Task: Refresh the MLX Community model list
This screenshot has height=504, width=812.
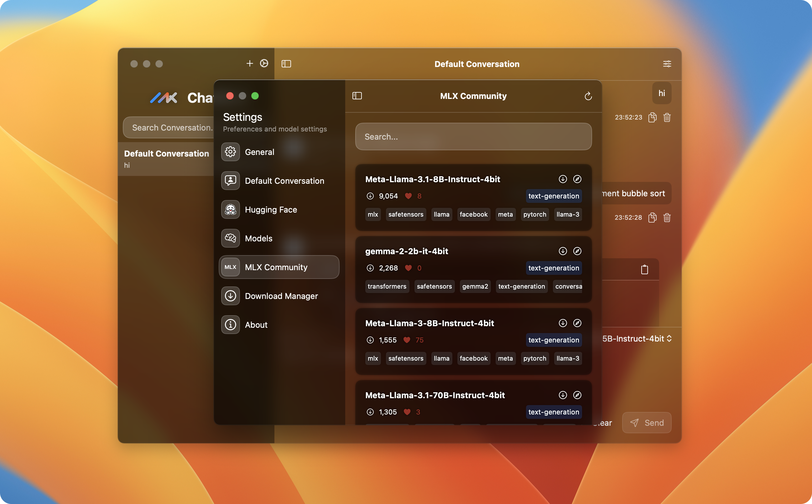Action: click(x=588, y=96)
